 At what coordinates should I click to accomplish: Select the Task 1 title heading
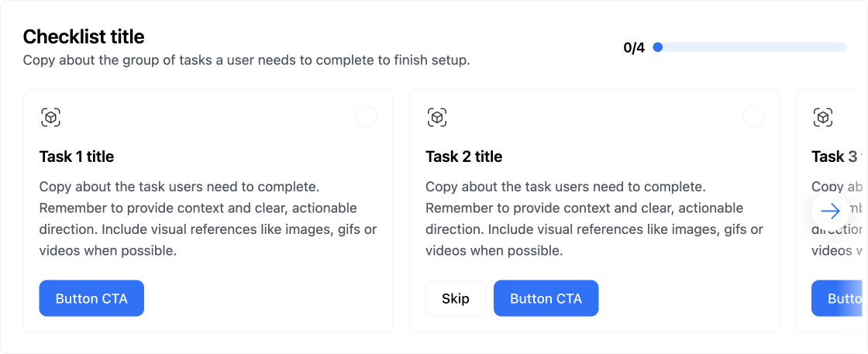77,156
